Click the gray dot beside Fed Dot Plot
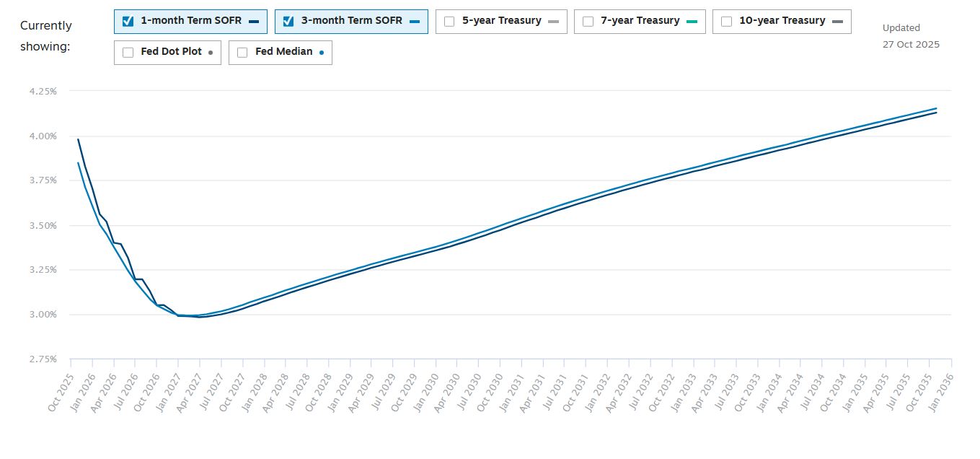 pos(210,53)
